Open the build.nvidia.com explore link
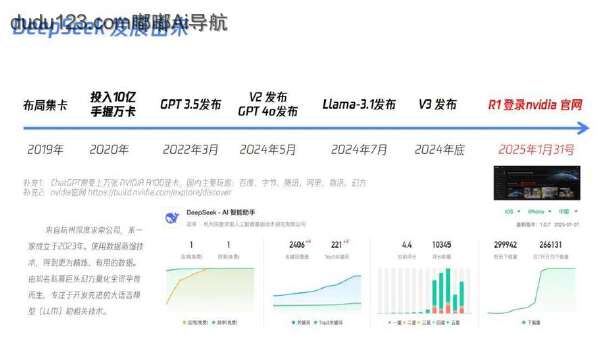Screen dimensions: 600x360 [x=160, y=192]
